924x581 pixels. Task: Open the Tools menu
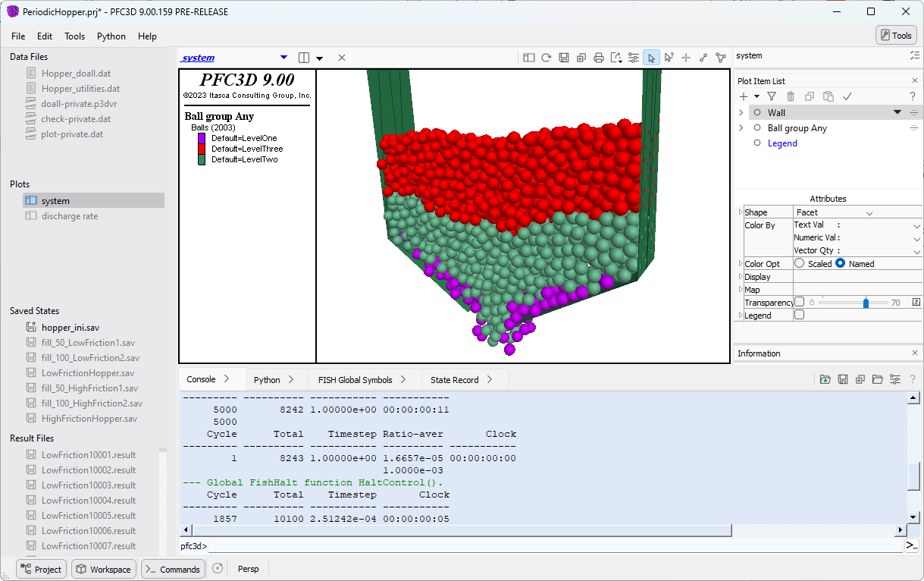(74, 36)
